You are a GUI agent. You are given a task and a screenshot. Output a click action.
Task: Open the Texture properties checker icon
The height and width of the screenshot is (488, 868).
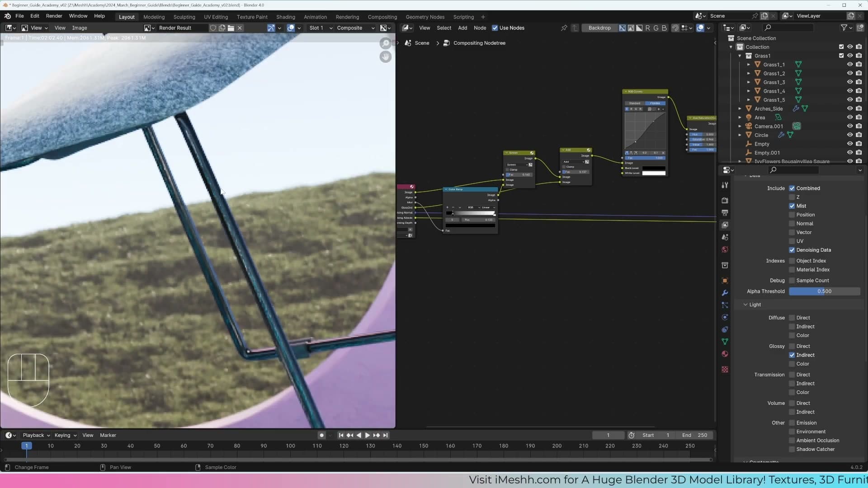tap(725, 369)
